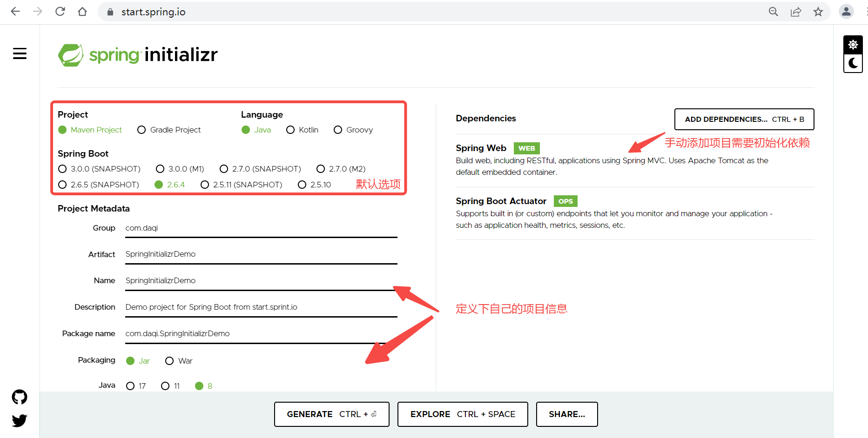The image size is (868, 438).
Task: Click the Language section heading
Action: (262, 114)
